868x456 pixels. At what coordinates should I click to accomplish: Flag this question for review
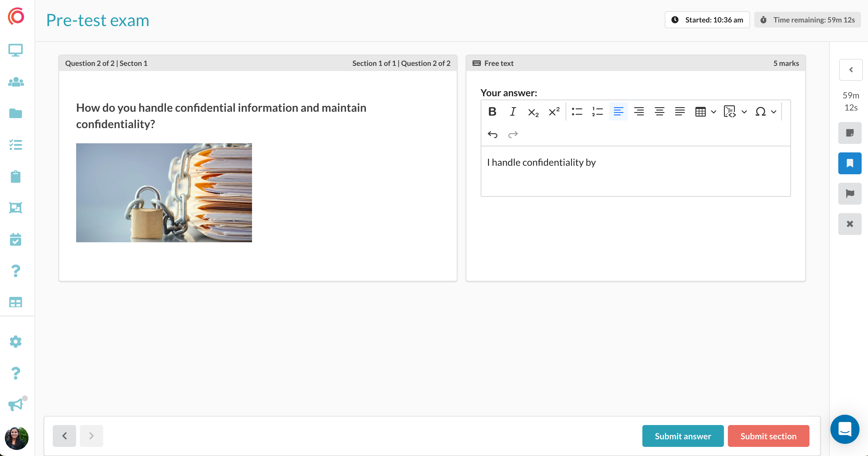coord(850,194)
